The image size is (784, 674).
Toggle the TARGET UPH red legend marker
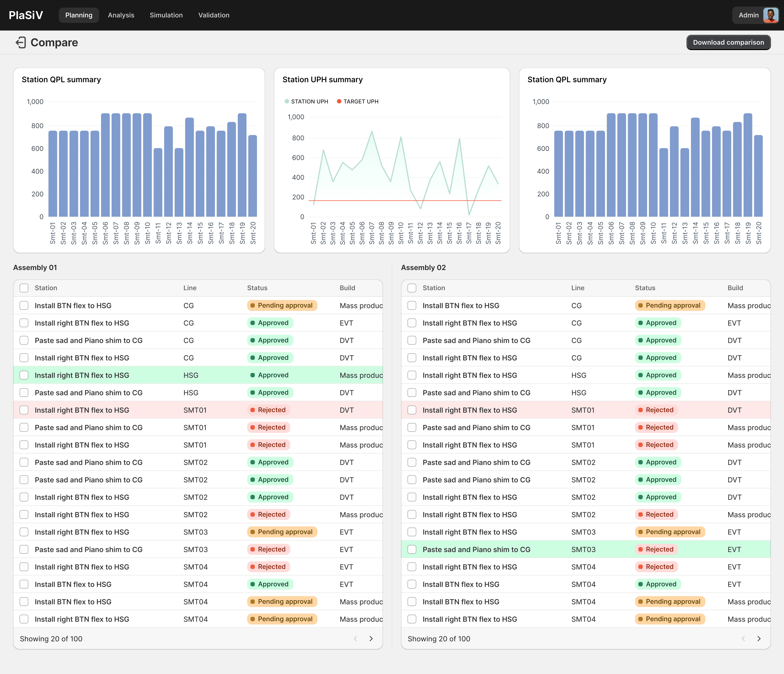click(339, 101)
